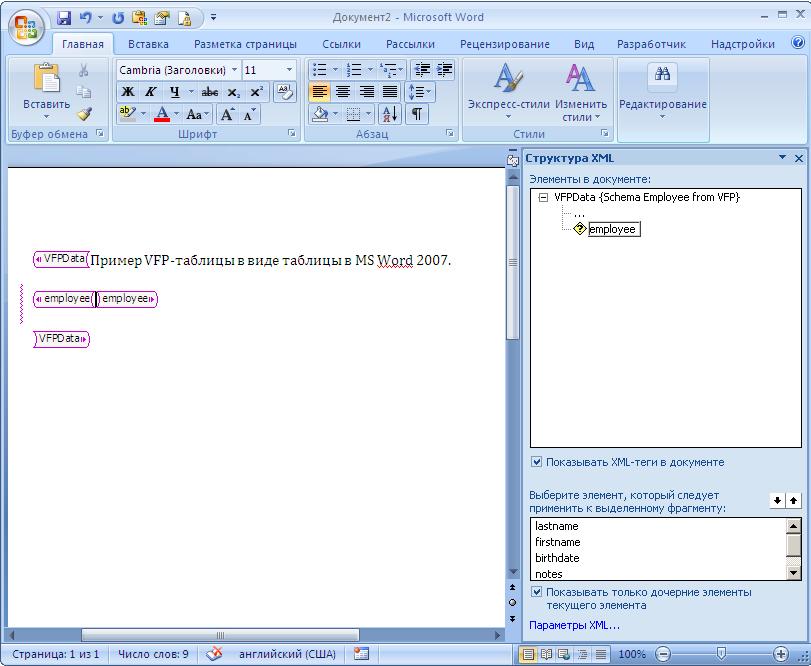Viewport: 811px width, 666px height.
Task: Open Параметры XML link
Action: coord(574,625)
